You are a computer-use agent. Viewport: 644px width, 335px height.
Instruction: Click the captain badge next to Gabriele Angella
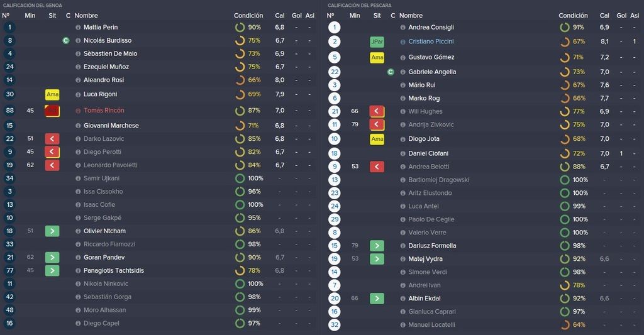click(391, 72)
